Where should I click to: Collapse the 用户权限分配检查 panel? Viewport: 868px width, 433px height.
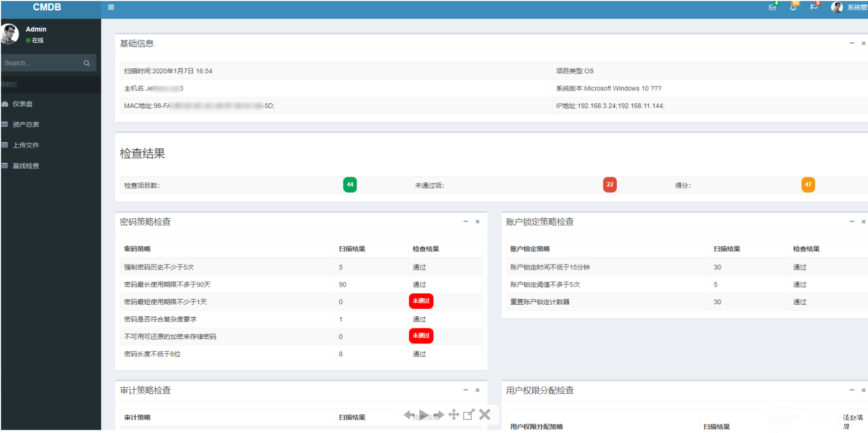[x=852, y=390]
